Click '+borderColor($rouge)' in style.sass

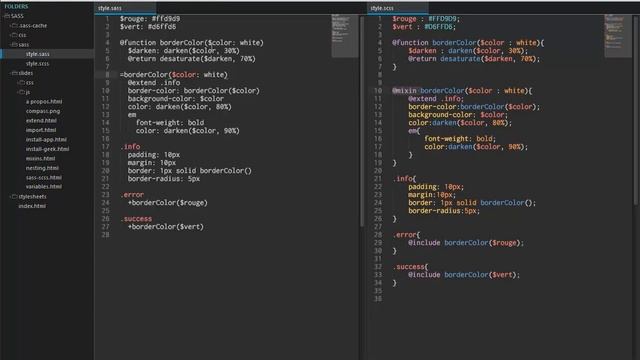click(x=168, y=202)
